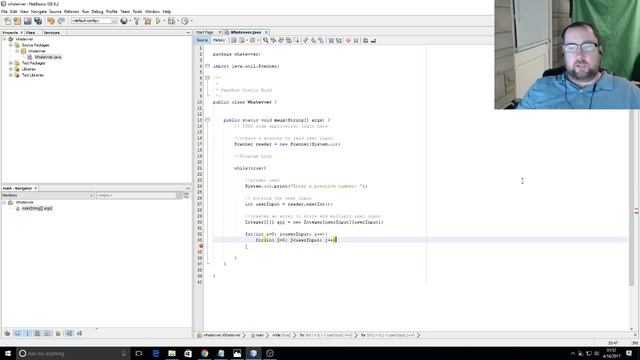Viewport: 640px width, 360px height.
Task: Toggle Sort by Name in Navigator
Action: point(69,333)
